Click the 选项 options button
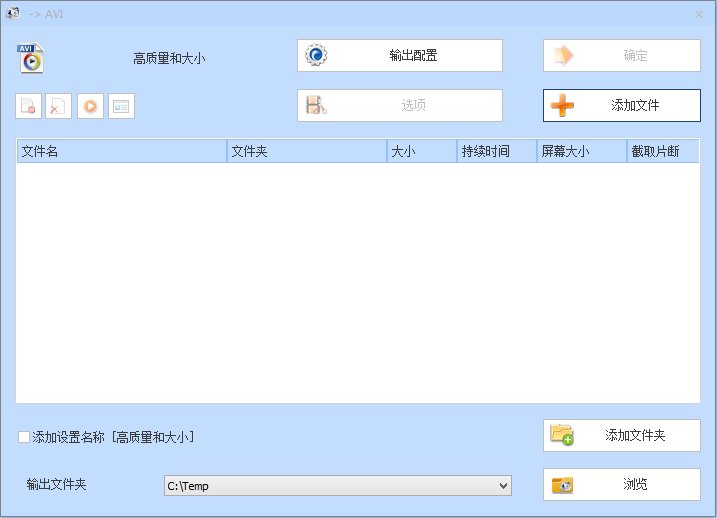The width and height of the screenshot is (717, 518). tap(400, 105)
